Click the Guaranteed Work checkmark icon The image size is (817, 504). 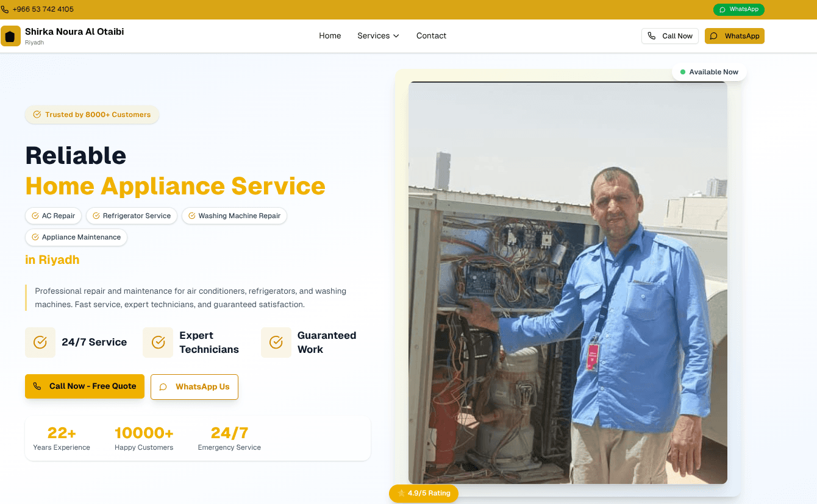[276, 342]
